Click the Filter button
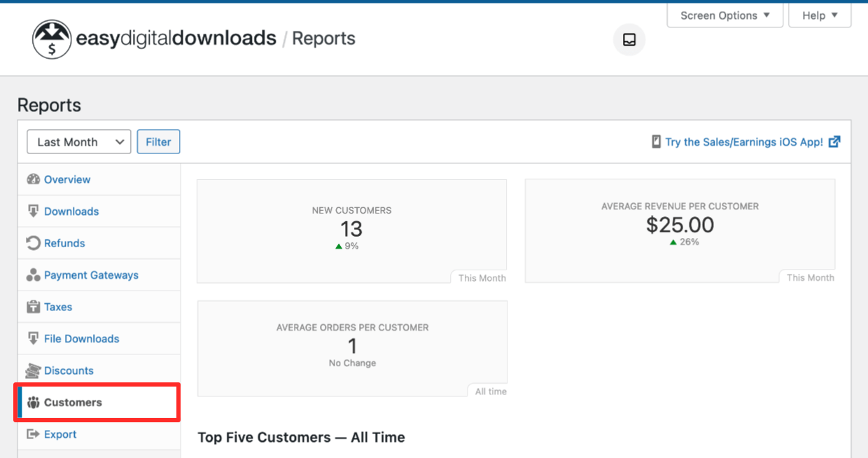Viewport: 868px width, 458px height. pyautogui.click(x=158, y=141)
